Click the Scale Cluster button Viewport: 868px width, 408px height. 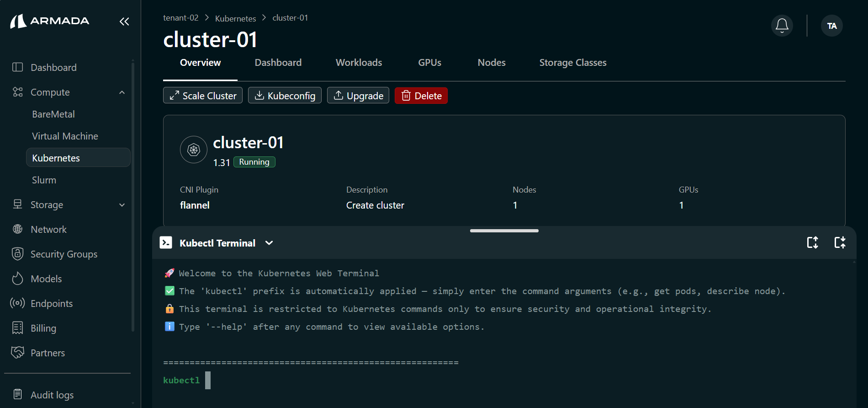(203, 96)
